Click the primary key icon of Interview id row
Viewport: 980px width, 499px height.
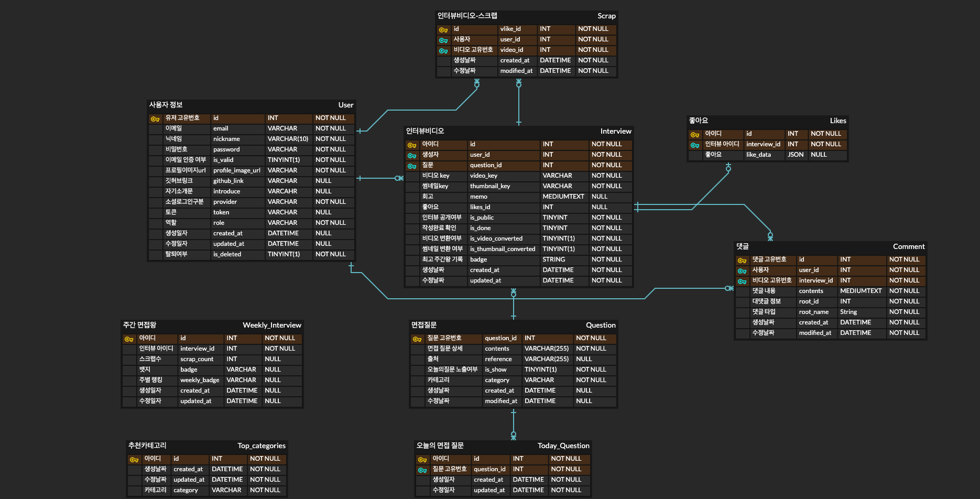tap(412, 145)
